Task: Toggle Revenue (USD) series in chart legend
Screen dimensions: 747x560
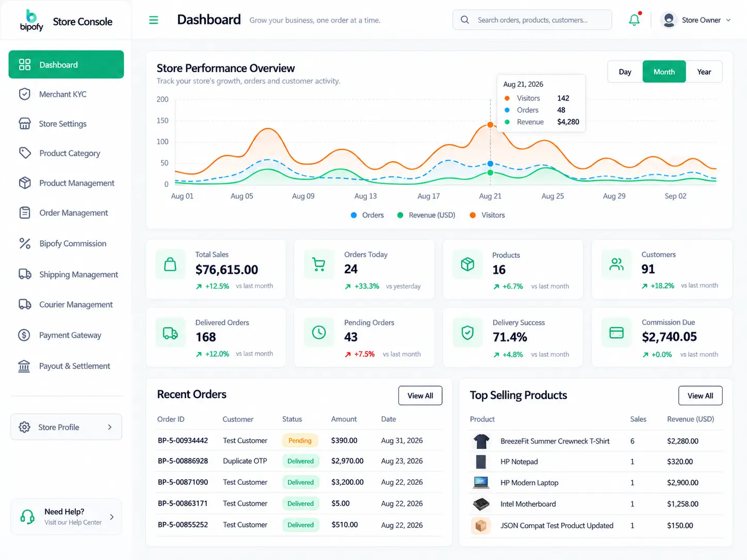Action: [x=426, y=215]
